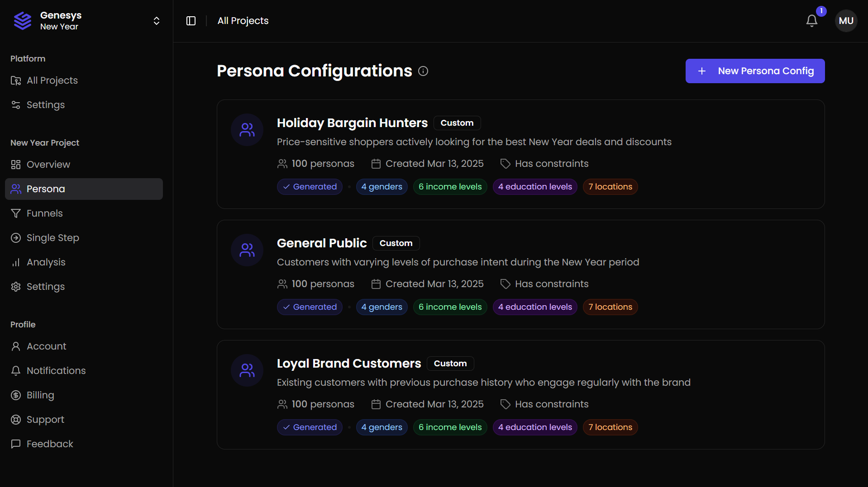868x487 pixels.
Task: Click 6 income levels on Holiday Bargain Hunters
Action: 450,187
